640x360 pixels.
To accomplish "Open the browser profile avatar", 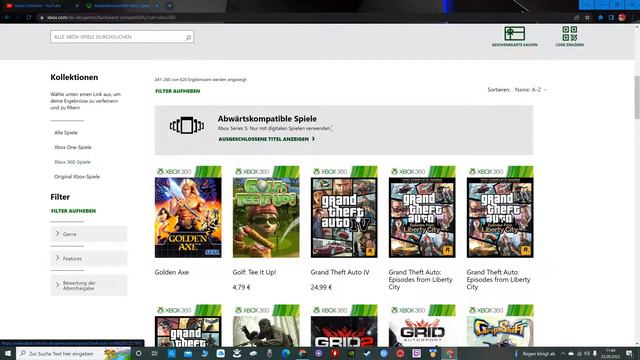I will [622, 18].
